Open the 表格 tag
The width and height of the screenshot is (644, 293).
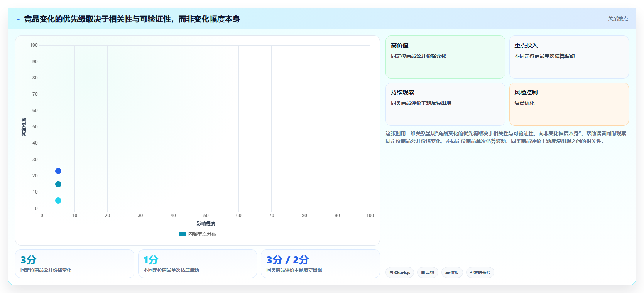[x=428, y=273]
